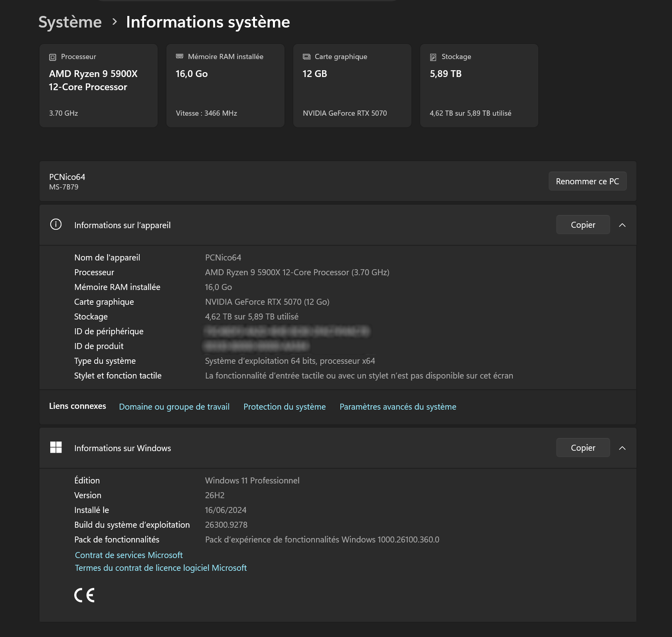Viewport: 672px width, 637px height.
Task: Select 'Système d'exploitation 64 bits, processeur x64' value
Action: point(290,361)
